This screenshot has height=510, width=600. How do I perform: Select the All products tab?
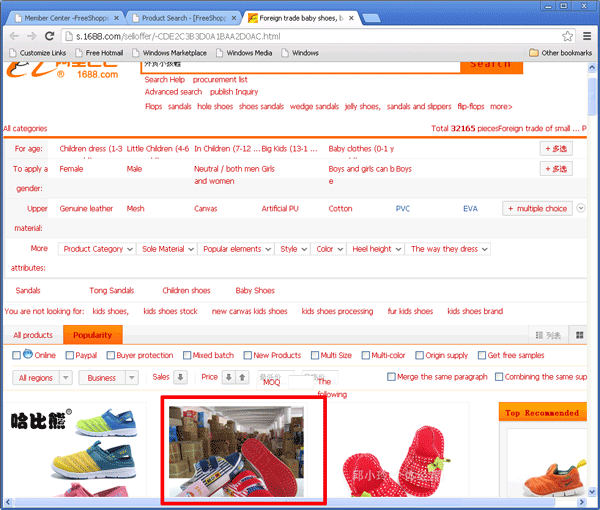(32, 335)
